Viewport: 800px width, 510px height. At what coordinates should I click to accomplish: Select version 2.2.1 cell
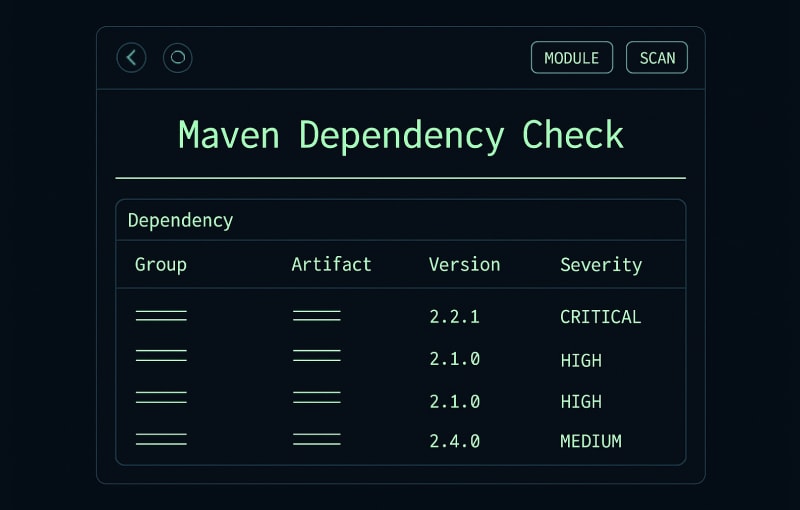455,317
